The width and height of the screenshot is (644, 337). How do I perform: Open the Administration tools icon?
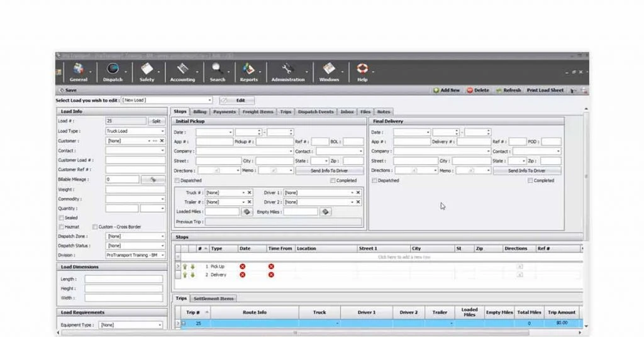[287, 70]
